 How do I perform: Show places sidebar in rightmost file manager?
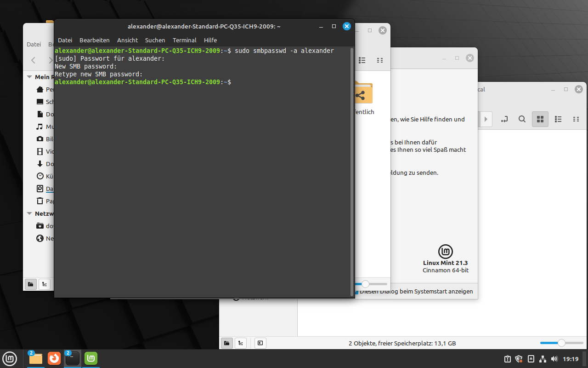click(x=227, y=343)
